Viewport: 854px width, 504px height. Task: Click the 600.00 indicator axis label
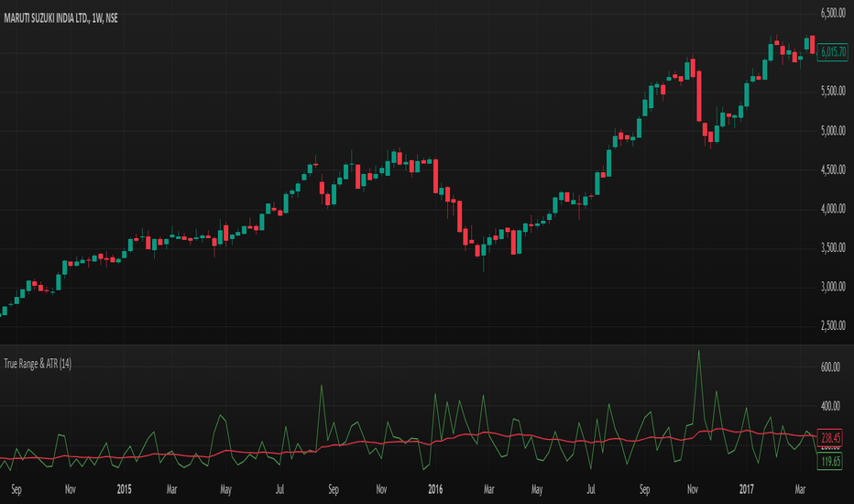tap(830, 367)
